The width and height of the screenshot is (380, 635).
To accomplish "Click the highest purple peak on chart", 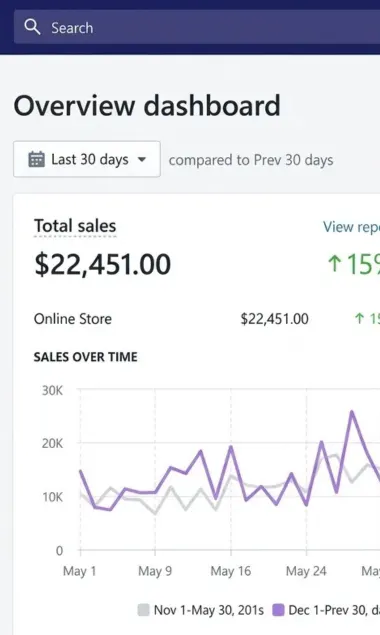I will [352, 411].
